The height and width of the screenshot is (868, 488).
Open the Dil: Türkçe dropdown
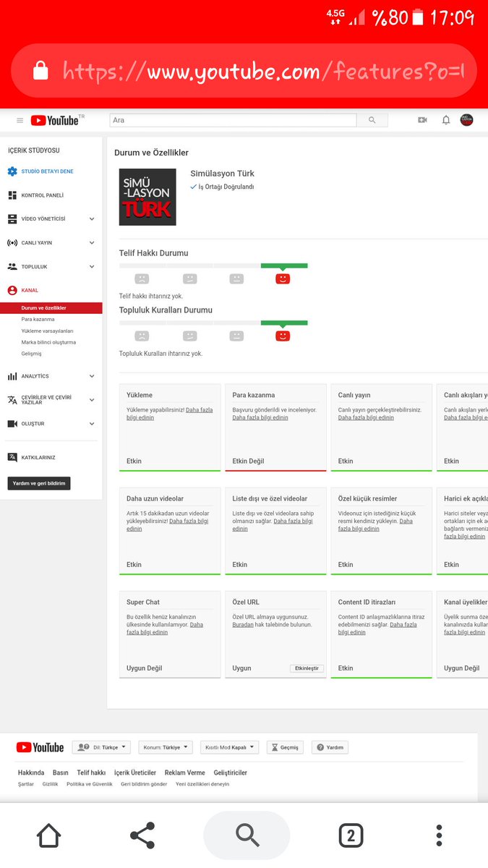click(101, 747)
